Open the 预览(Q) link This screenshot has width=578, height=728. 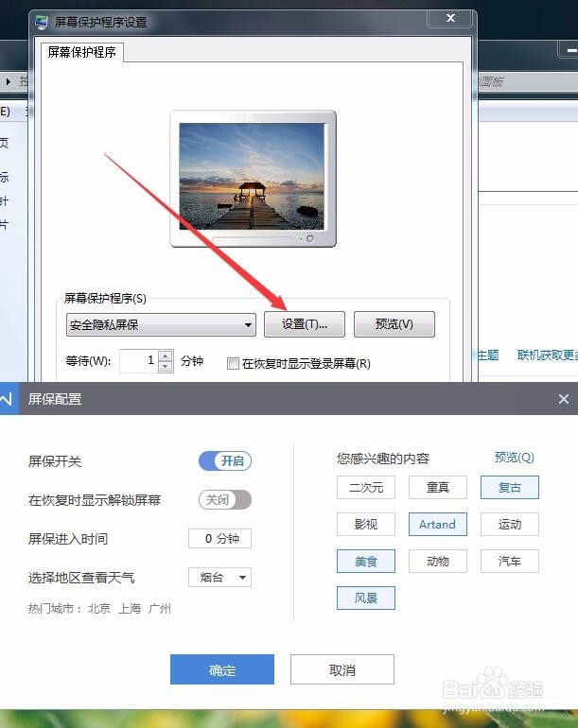515,458
